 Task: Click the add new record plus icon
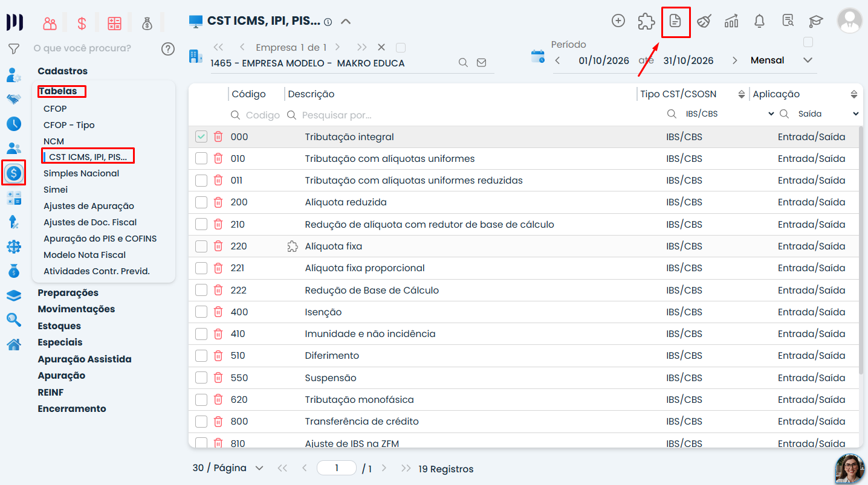click(618, 21)
